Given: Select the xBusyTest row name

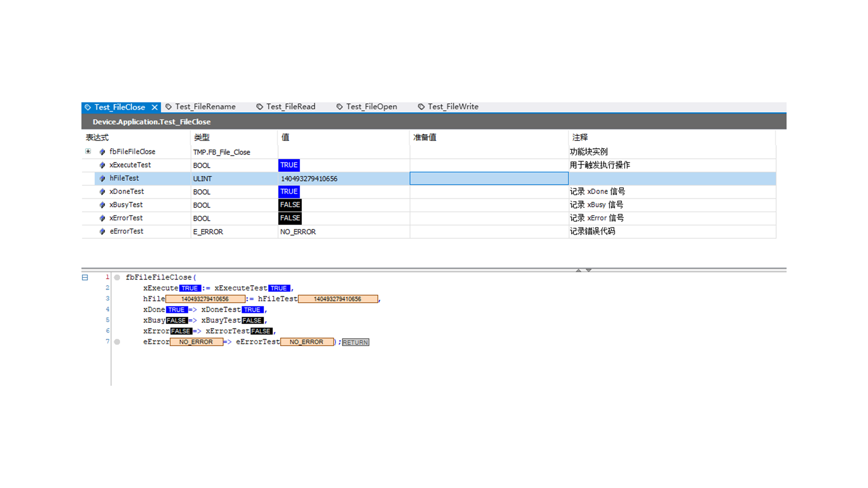Looking at the screenshot, I should (126, 205).
